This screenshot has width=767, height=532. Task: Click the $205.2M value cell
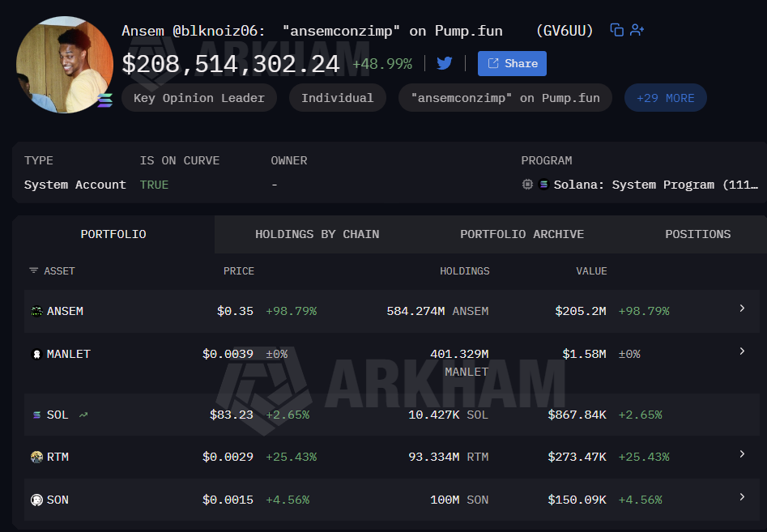[581, 311]
